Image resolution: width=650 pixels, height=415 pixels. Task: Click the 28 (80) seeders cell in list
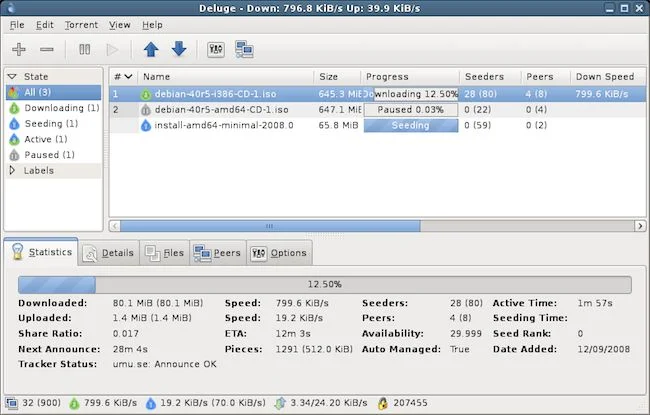click(x=480, y=94)
